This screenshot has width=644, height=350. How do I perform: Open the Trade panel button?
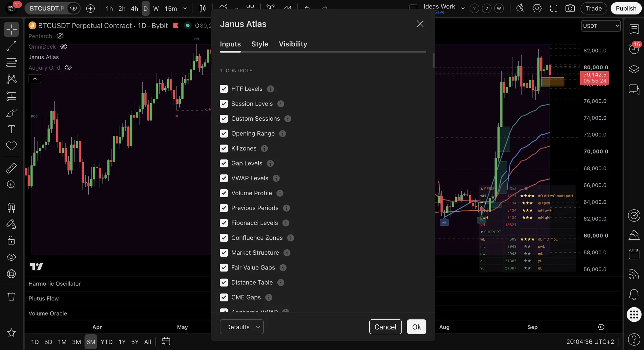(594, 8)
